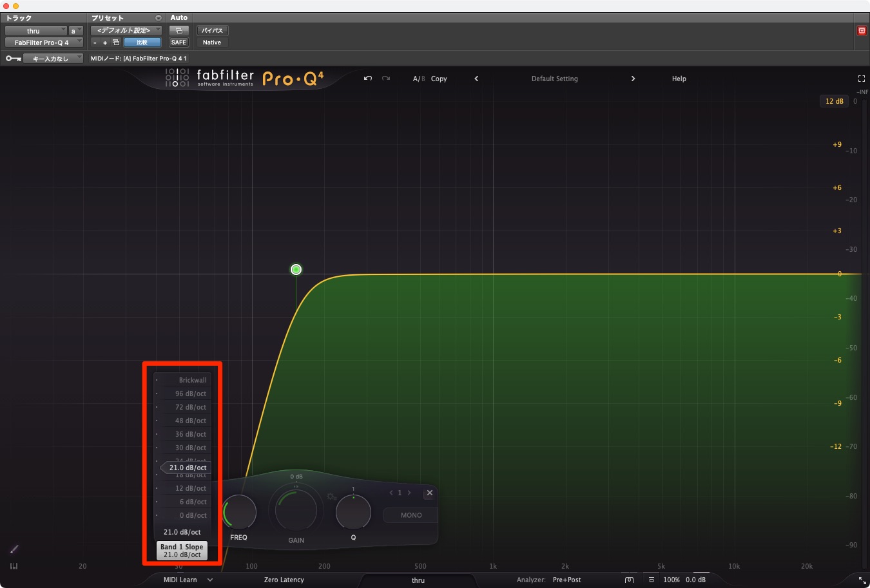Screen dimensions: 870x588
Task: Click the Q knob
Action: (x=353, y=513)
